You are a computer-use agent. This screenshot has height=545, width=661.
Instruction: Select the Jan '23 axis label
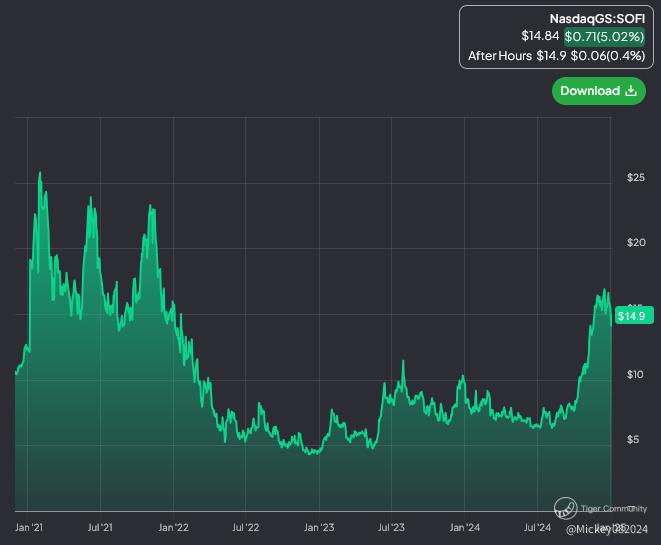click(x=319, y=527)
